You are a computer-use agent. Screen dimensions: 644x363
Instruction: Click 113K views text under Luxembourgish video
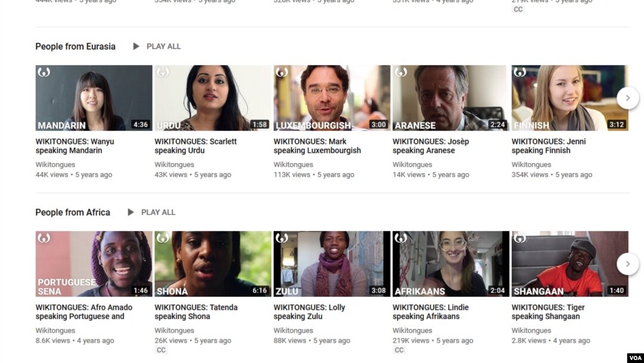[x=292, y=175]
